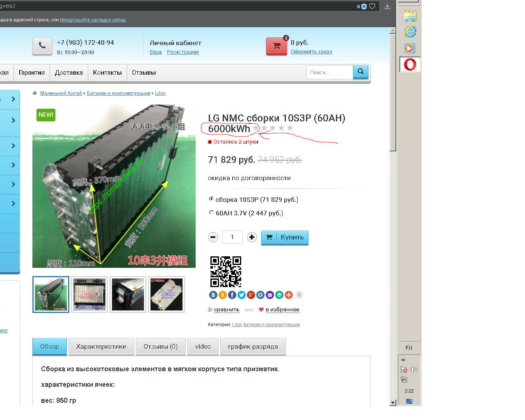The image size is (525, 420).
Task: Expand fourth sidebar category chevron
Action: [13, 165]
